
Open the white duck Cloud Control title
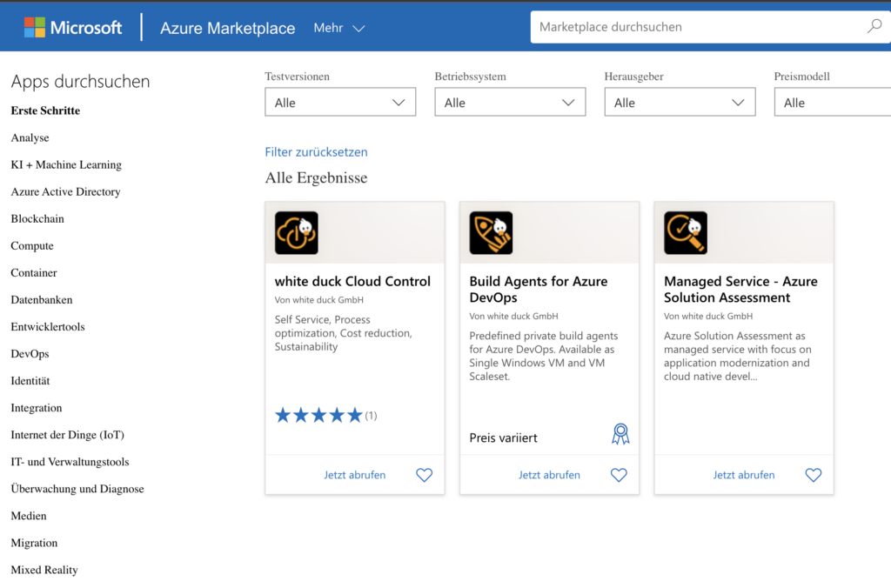(352, 281)
